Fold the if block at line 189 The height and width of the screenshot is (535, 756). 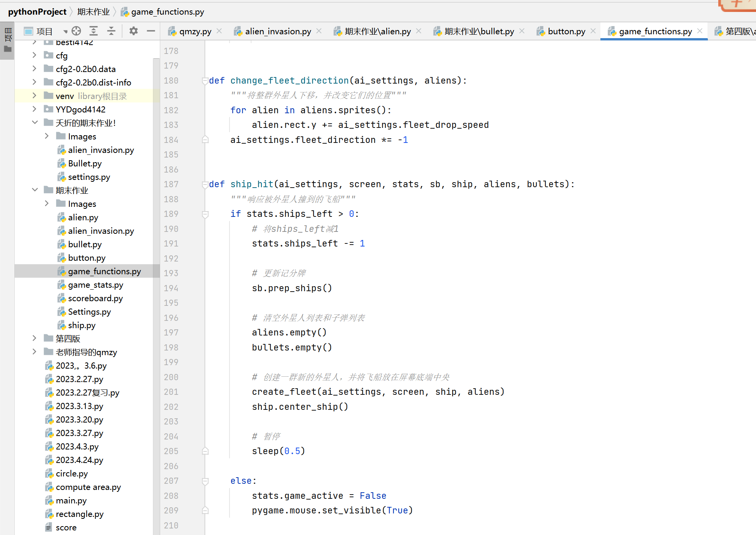tap(205, 214)
